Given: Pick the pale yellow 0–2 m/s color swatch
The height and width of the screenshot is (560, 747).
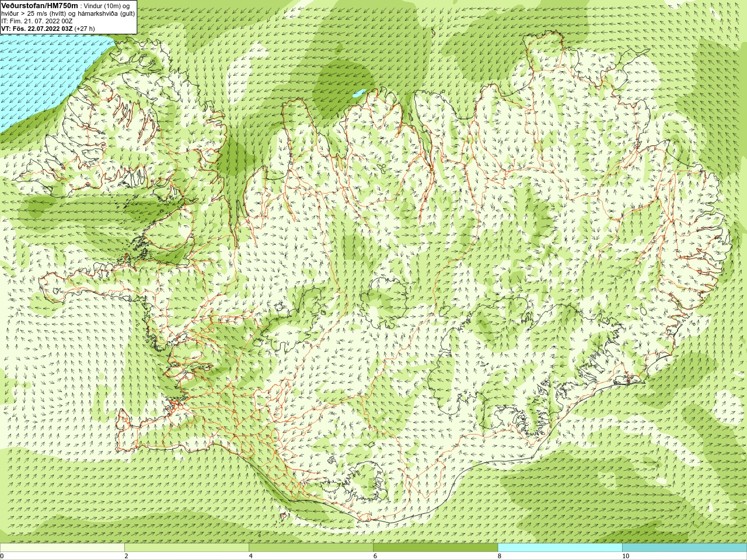Looking at the screenshot, I should (62, 548).
